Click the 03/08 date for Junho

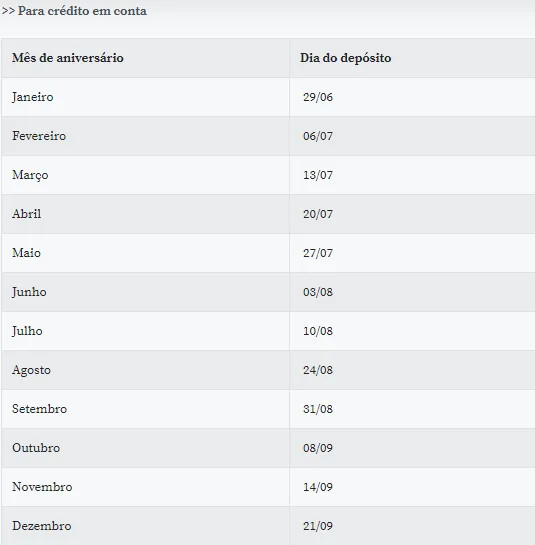click(318, 292)
